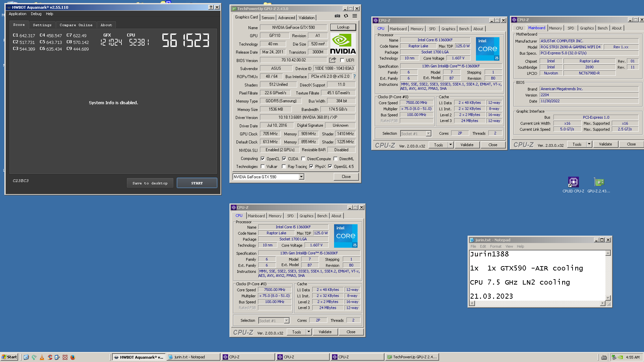Click the Close button in GPU-Z
The image size is (644, 362).
tap(346, 177)
